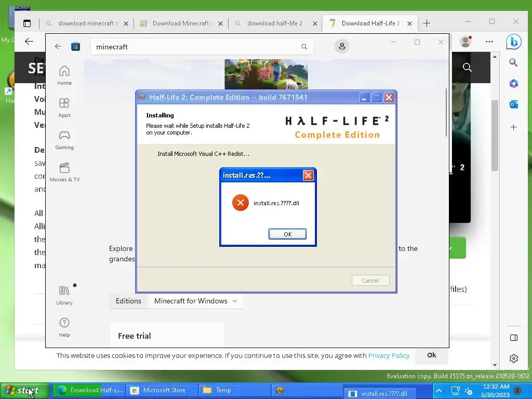
Task: Click the Privacy Policy link
Action: tap(389, 355)
